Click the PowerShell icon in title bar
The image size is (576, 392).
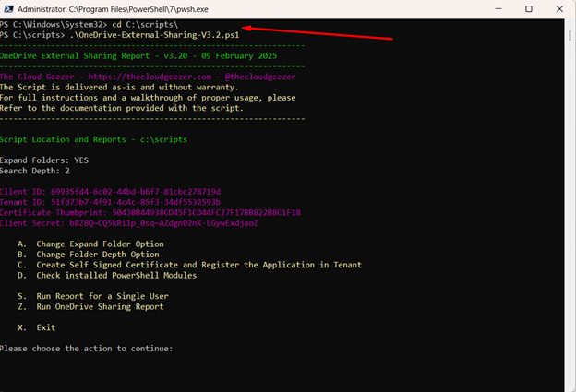point(10,9)
